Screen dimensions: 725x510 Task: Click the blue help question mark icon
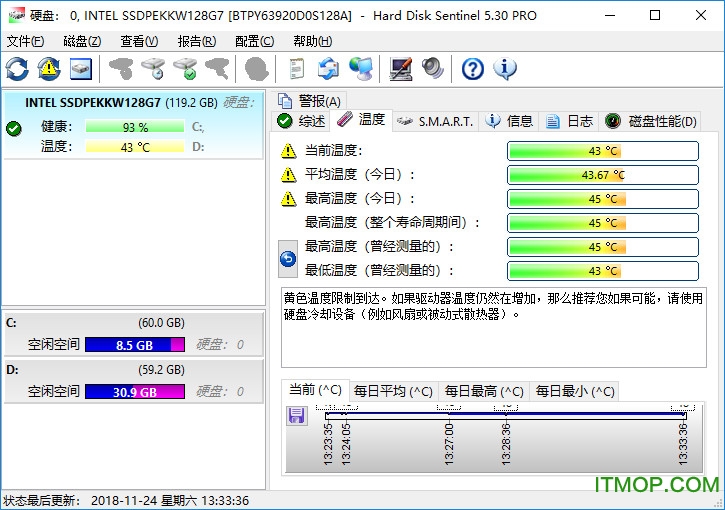(473, 68)
